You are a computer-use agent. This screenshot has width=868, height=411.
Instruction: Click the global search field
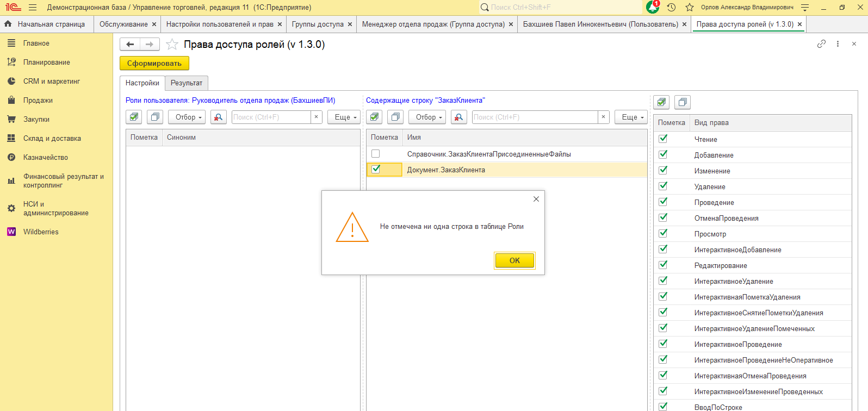tap(560, 8)
